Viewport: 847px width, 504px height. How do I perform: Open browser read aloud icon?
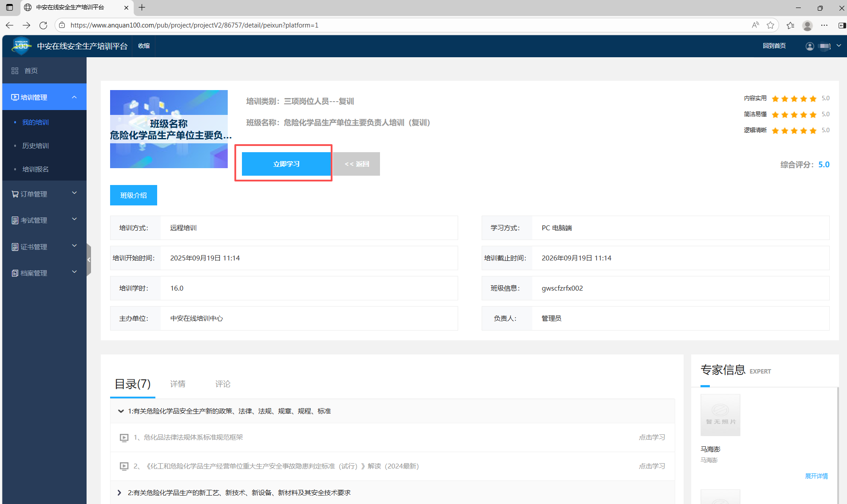point(755,25)
